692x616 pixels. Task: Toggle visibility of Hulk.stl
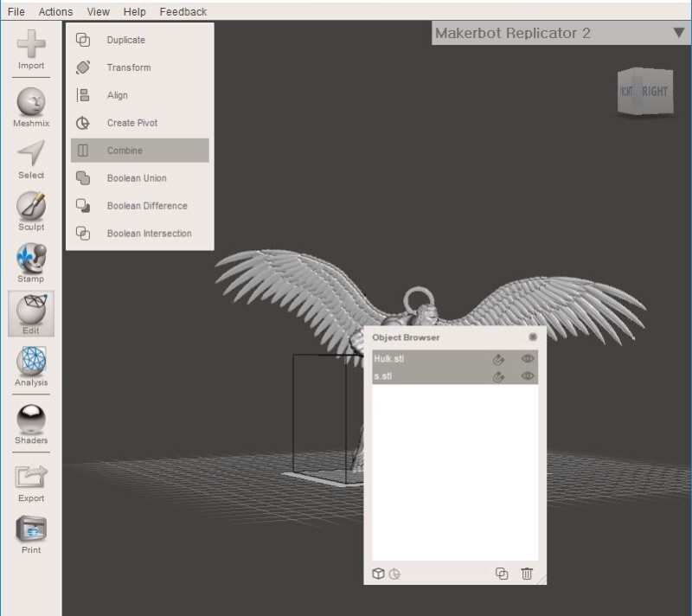click(528, 359)
